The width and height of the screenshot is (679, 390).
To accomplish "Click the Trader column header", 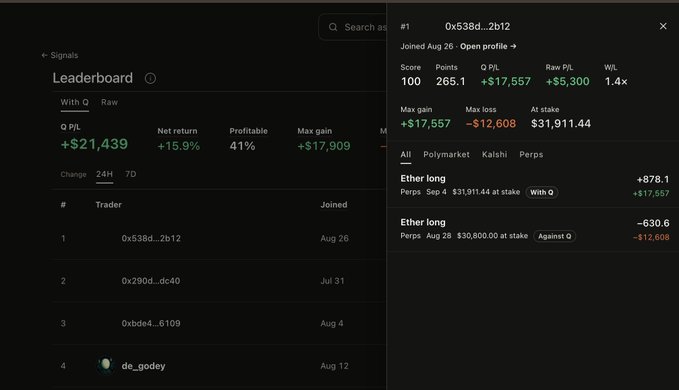I will (x=108, y=205).
